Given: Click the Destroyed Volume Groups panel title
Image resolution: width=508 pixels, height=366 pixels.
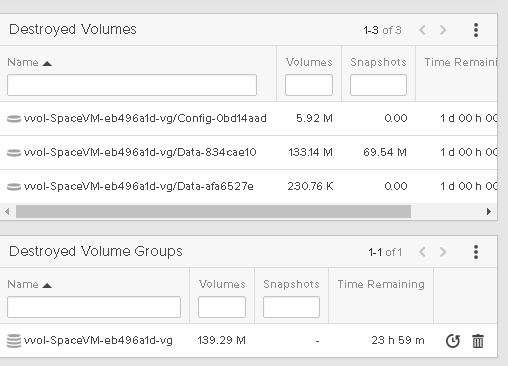Looking at the screenshot, I should 96,251.
